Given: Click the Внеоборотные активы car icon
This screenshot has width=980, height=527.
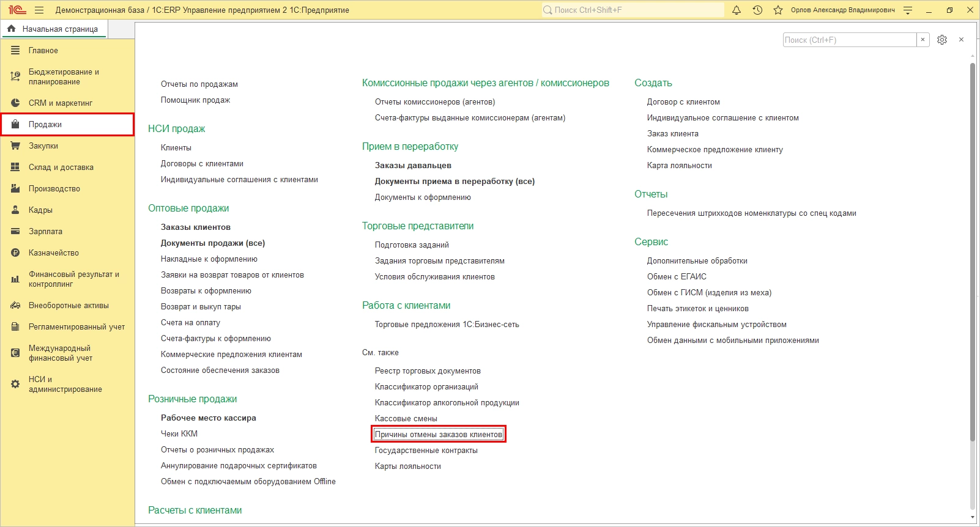Looking at the screenshot, I should tap(15, 305).
